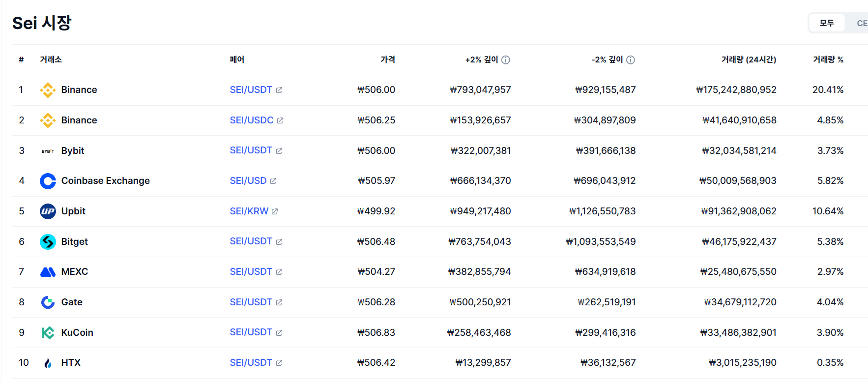868x382 pixels.
Task: Click the HTX flame logo icon
Action: 48,363
